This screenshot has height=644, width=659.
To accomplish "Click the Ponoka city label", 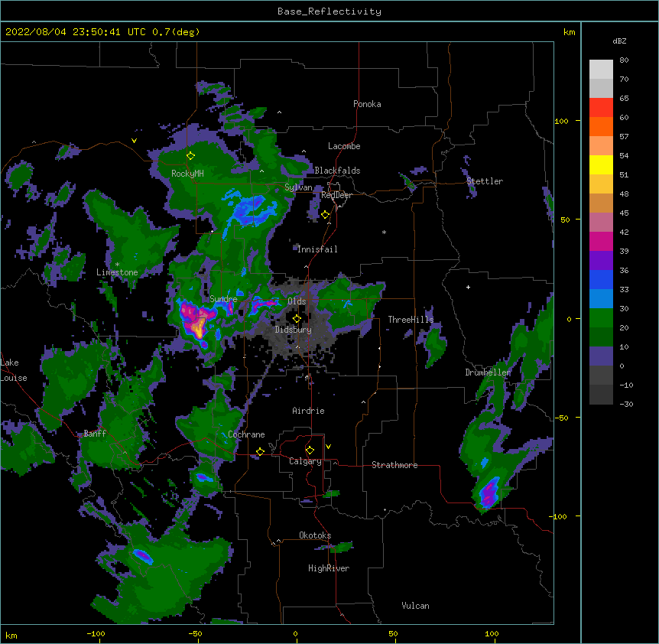I will coord(367,104).
